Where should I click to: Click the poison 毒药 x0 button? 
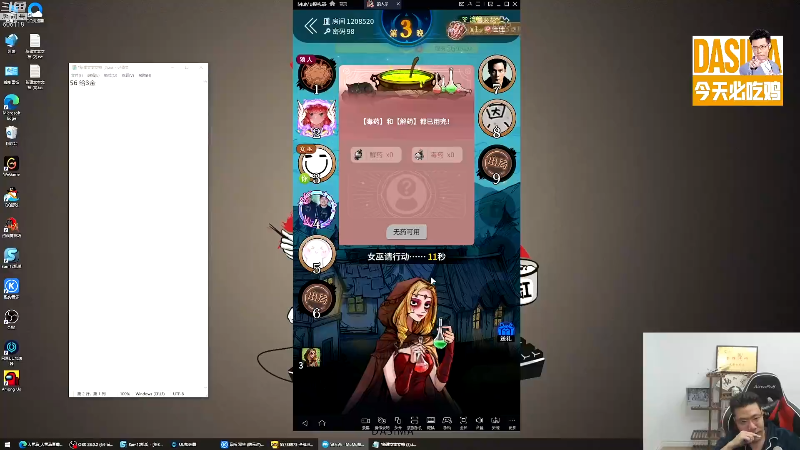tap(437, 155)
